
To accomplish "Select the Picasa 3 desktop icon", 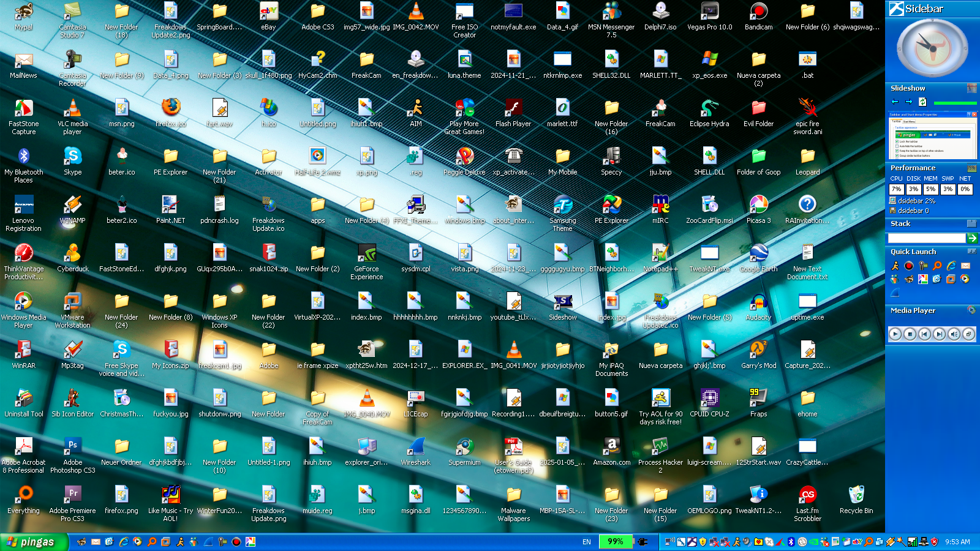I will 758,210.
